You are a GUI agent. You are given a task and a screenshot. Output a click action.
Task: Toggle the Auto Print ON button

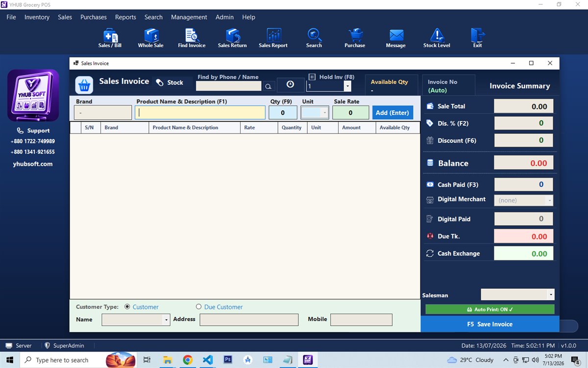490,310
